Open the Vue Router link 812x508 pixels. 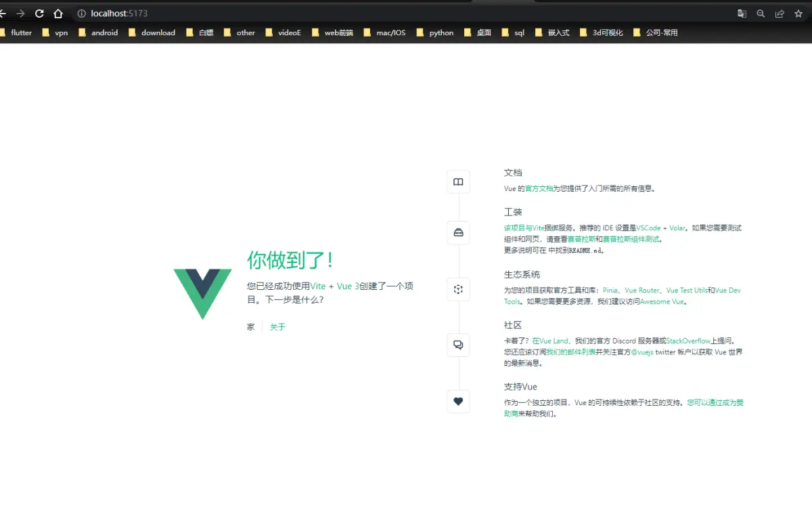642,291
